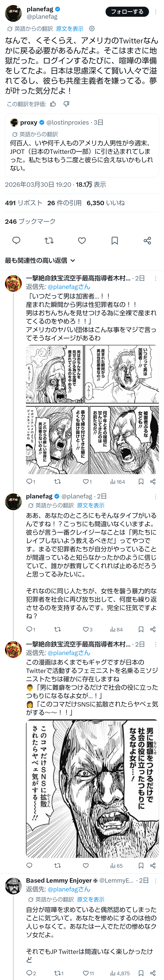The image size is (164, 980).
Task: Share the main post via share icon
Action: tap(147, 240)
